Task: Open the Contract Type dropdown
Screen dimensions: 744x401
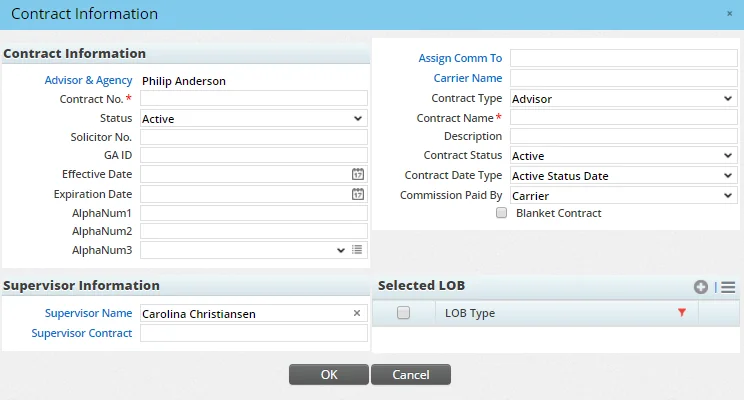Action: point(623,99)
